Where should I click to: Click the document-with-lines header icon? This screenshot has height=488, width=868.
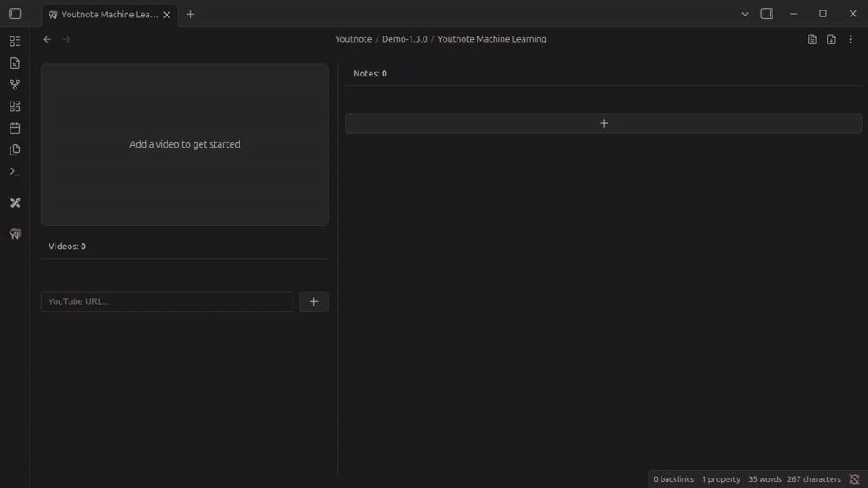(x=812, y=39)
